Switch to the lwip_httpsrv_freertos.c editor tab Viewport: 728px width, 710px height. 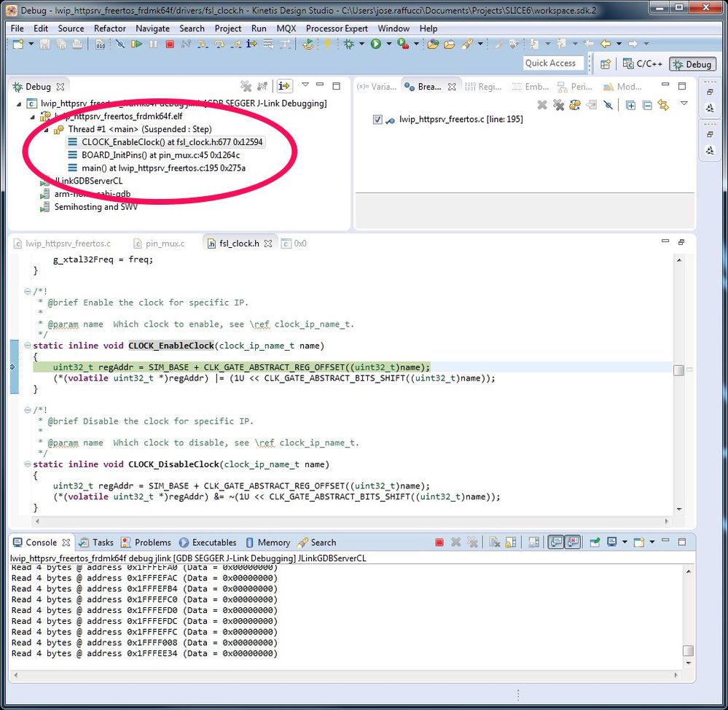(63, 243)
